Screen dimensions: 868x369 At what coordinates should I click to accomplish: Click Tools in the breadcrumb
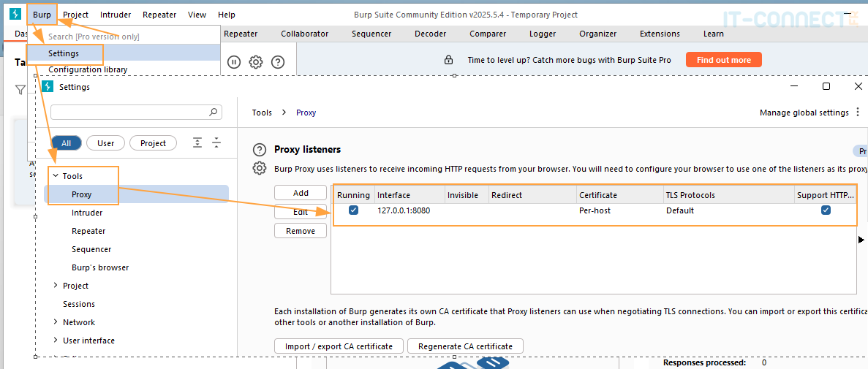tap(262, 113)
